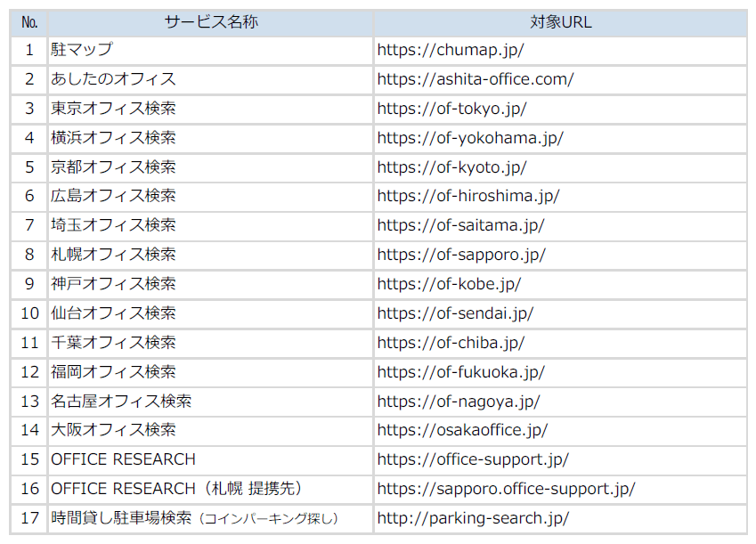This screenshot has width=756, height=544.
Task: Click the https://of-tokyo.jp/ URL
Action: pos(451,109)
